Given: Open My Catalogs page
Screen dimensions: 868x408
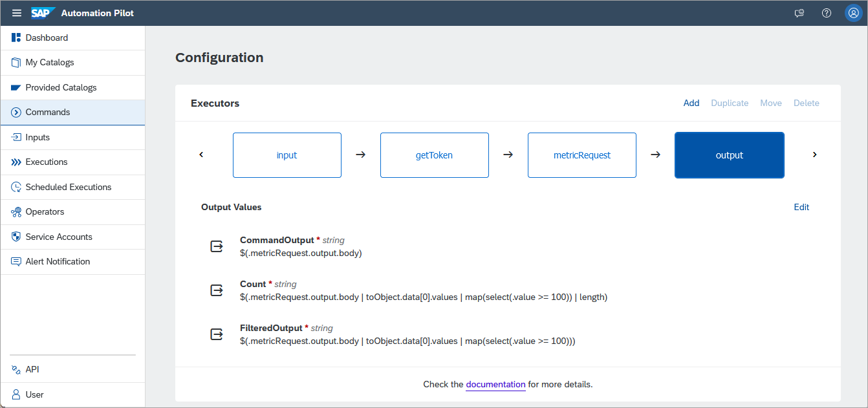Looking at the screenshot, I should tap(72, 63).
